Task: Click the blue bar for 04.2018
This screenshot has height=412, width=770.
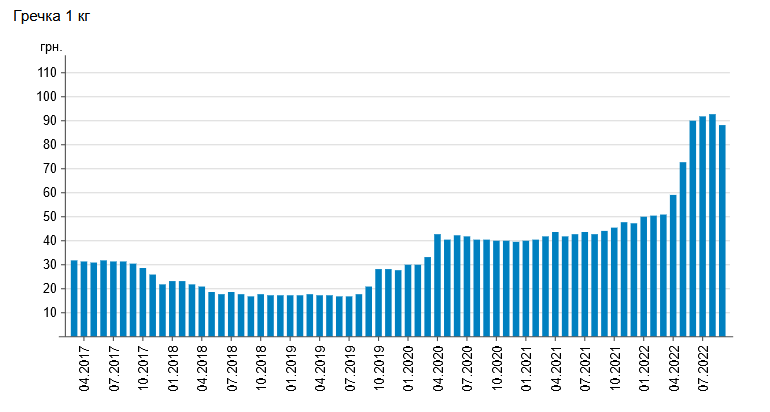Action: (x=202, y=311)
